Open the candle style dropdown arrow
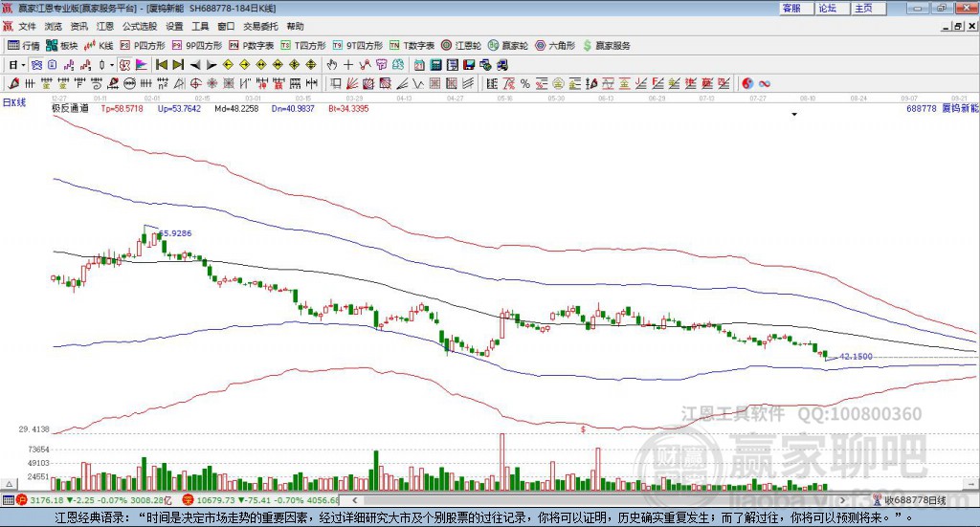The width and height of the screenshot is (980, 527). (112, 65)
